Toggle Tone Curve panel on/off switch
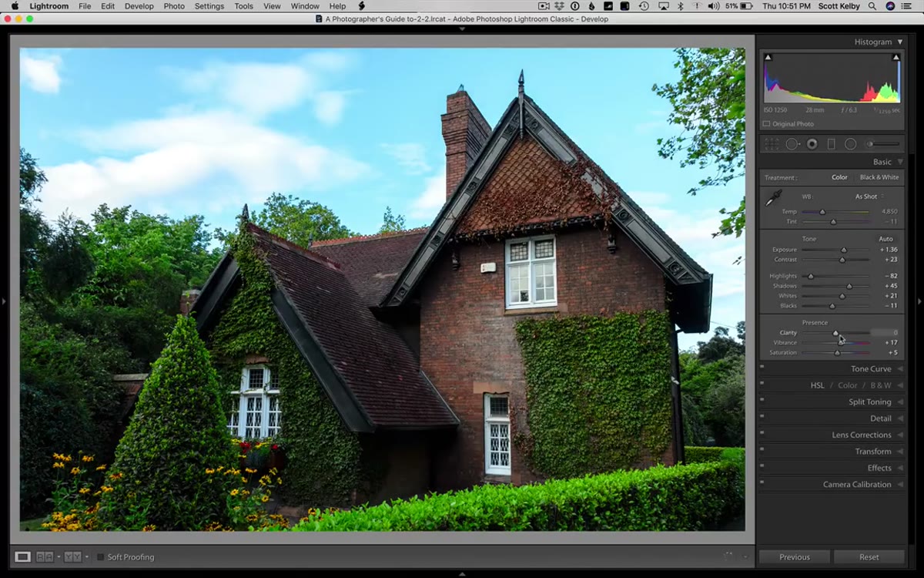 [762, 368]
